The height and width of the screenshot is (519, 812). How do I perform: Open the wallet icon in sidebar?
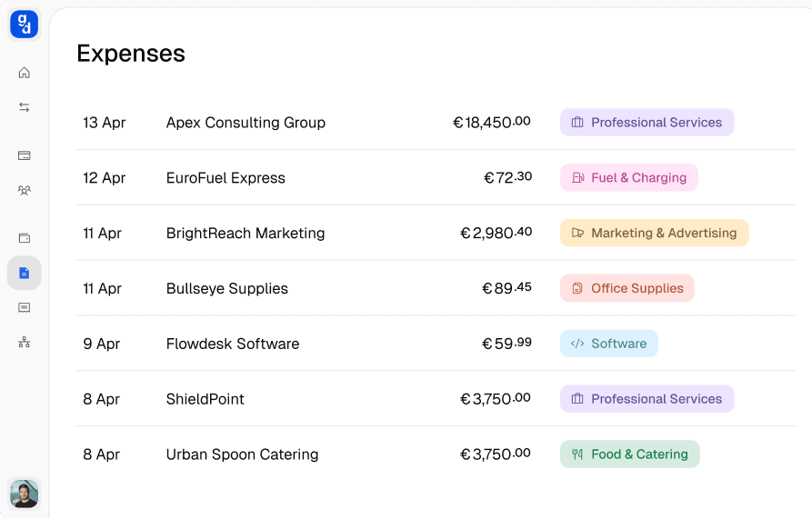[25, 238]
